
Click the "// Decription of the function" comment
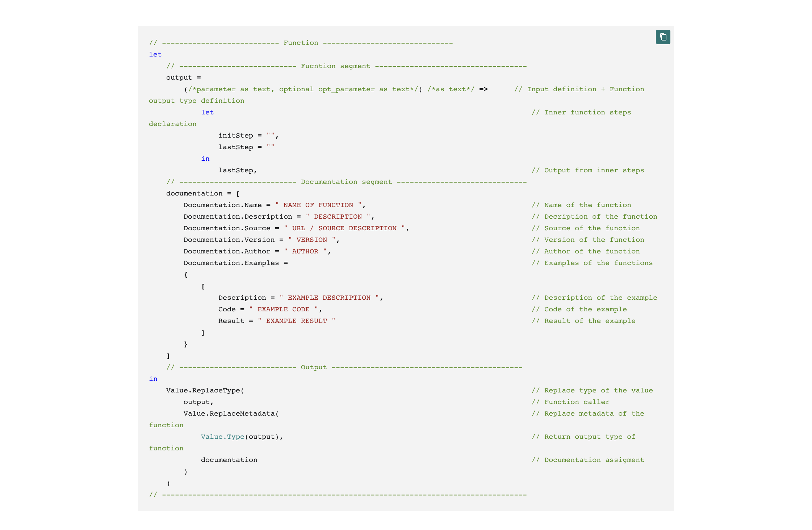[x=594, y=216]
